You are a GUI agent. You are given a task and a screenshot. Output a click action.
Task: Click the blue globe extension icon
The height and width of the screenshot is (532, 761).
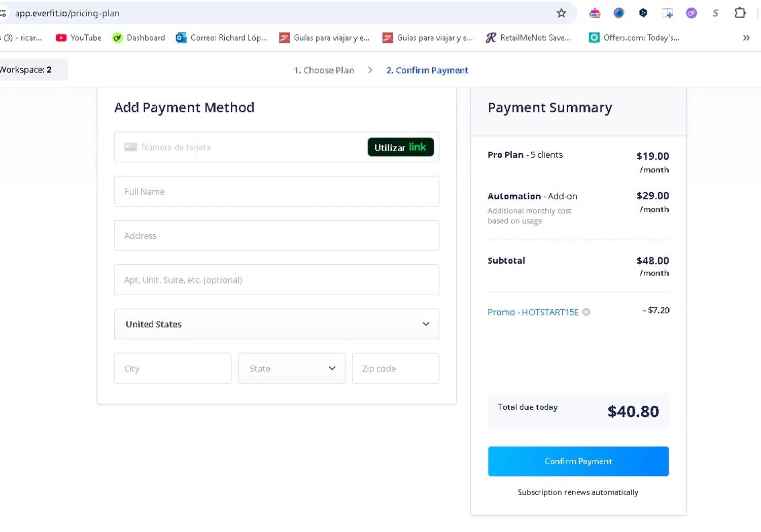pyautogui.click(x=618, y=13)
